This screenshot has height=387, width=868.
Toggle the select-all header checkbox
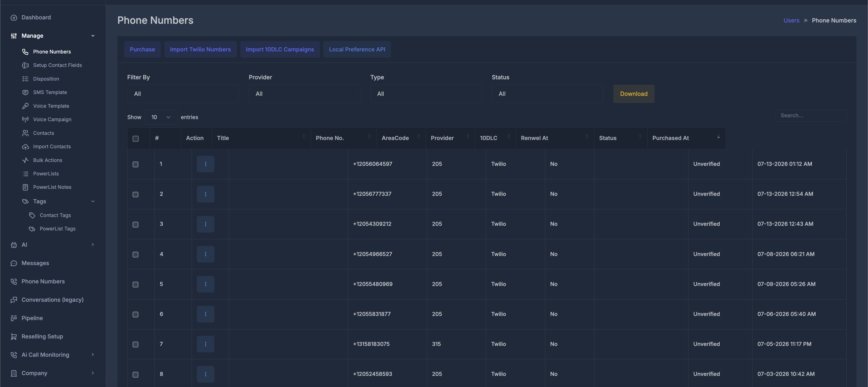135,138
